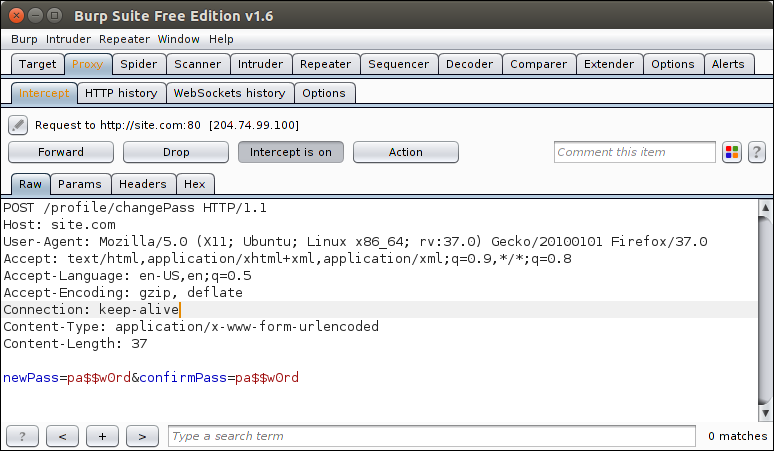This screenshot has height=451, width=774.
Task: Click the search help question button
Action: point(22,436)
